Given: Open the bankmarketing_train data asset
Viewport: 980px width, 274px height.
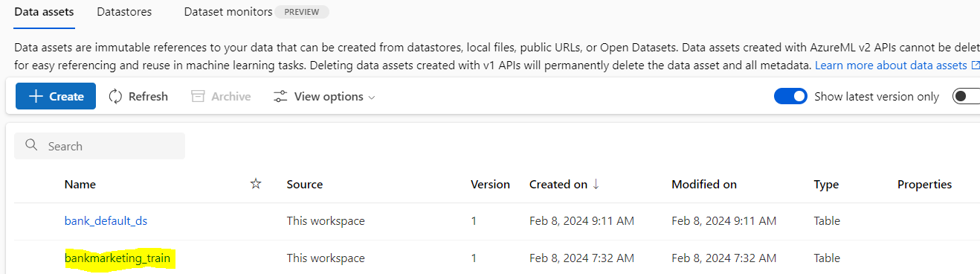Looking at the screenshot, I should (117, 258).
